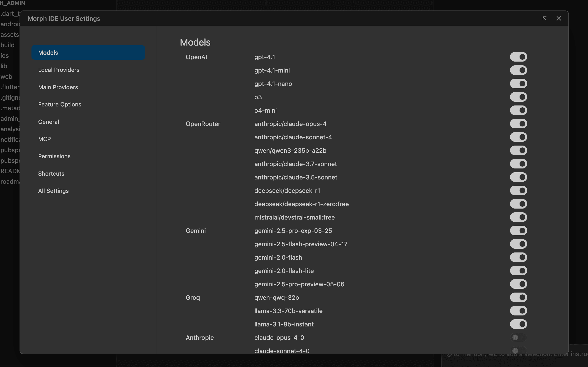
Task: Toggle qwen-qwq-32b model switch
Action: click(x=518, y=297)
